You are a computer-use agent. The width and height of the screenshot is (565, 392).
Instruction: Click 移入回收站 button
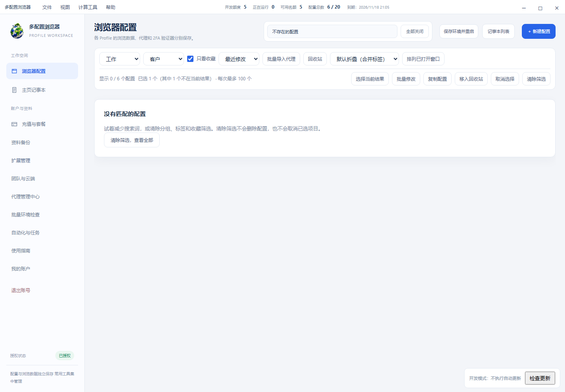tap(471, 79)
